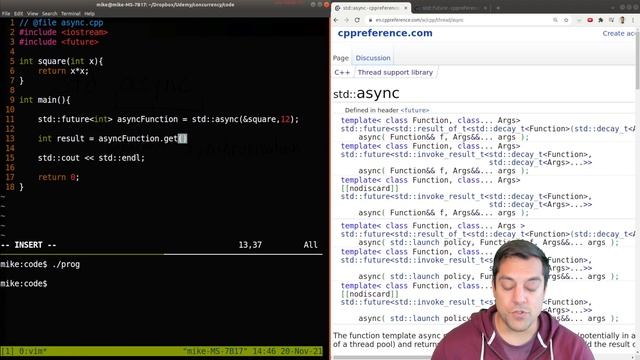Open the terminal View menu
The image size is (640, 360).
tap(32, 13)
